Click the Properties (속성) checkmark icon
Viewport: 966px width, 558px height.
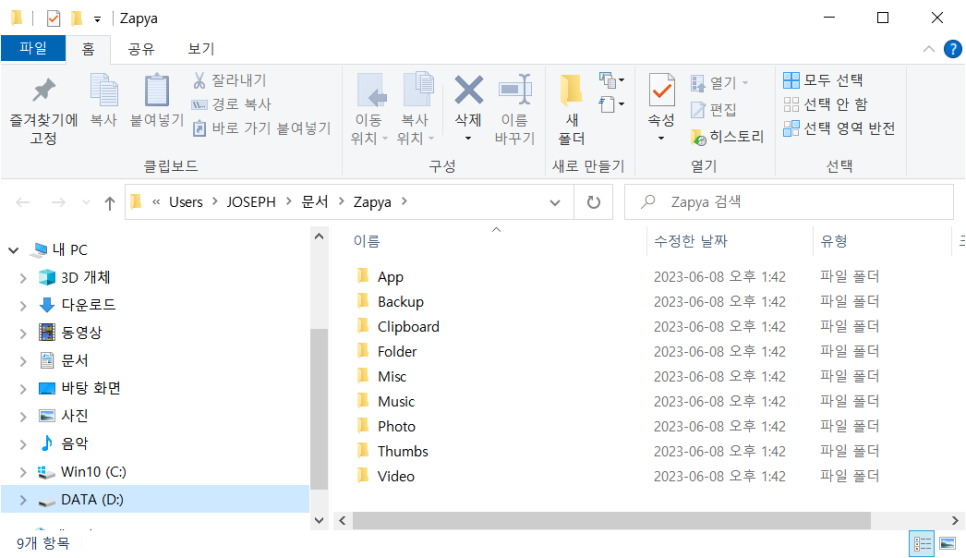662,91
